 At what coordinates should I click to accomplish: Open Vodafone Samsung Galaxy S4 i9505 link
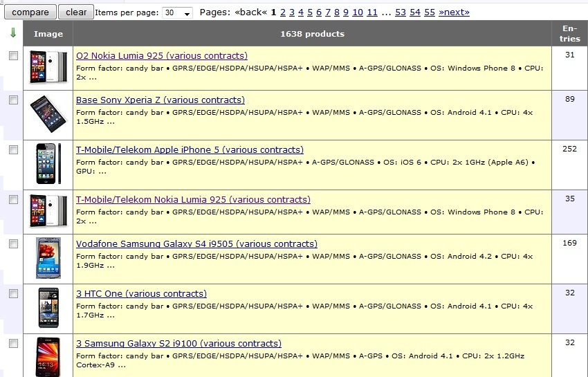196,244
